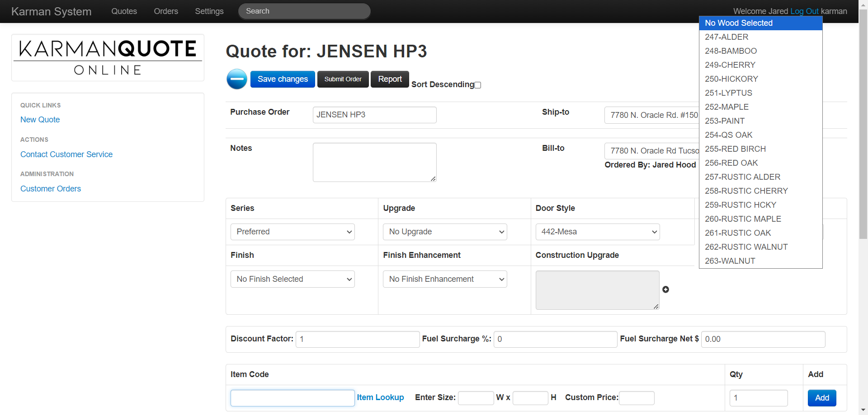
Task: Click the height size input before H
Action: pos(530,398)
